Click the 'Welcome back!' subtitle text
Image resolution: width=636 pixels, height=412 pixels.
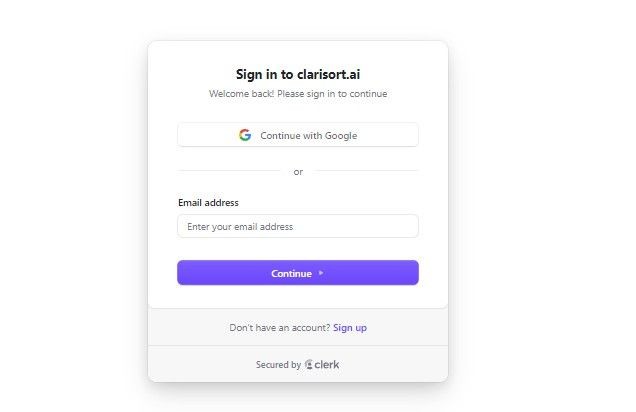point(241,94)
